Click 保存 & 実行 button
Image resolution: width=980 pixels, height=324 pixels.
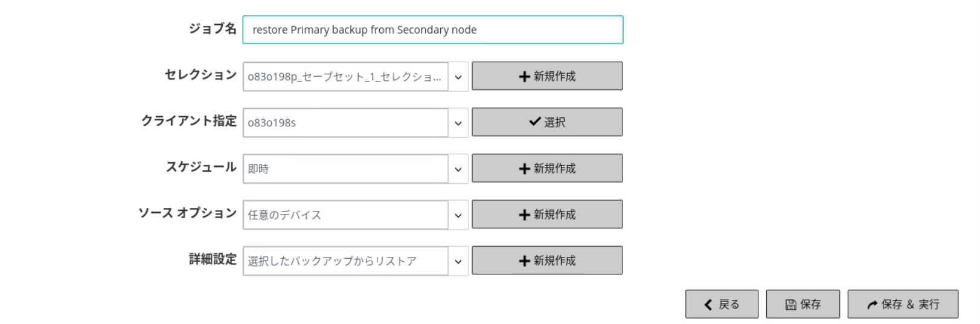(x=903, y=304)
